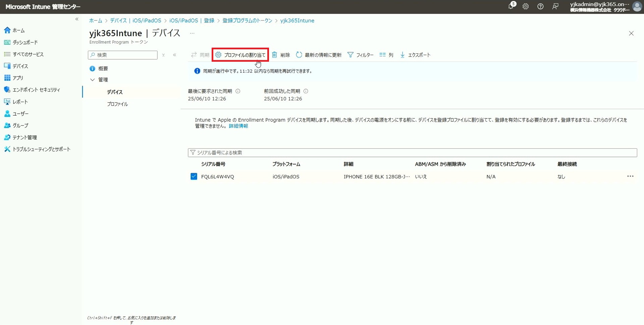Collapse the 管理 section chevron
Viewport: 644px width, 325px height.
coord(92,80)
